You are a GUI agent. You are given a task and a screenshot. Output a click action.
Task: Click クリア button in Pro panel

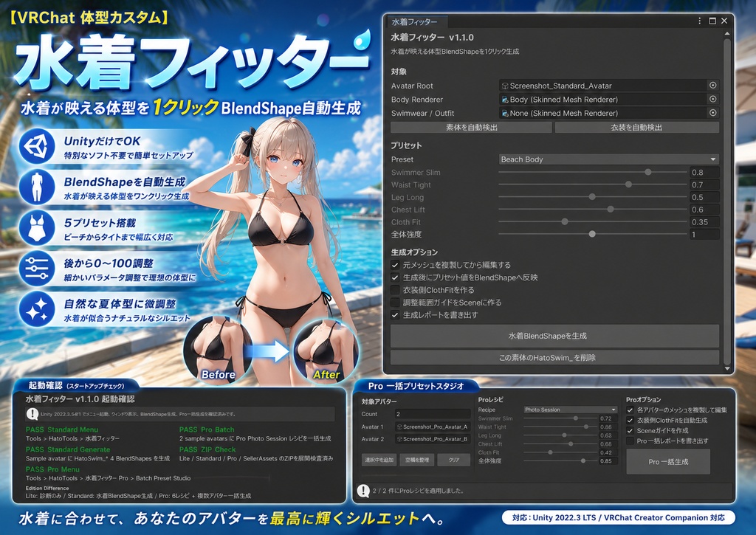click(454, 460)
